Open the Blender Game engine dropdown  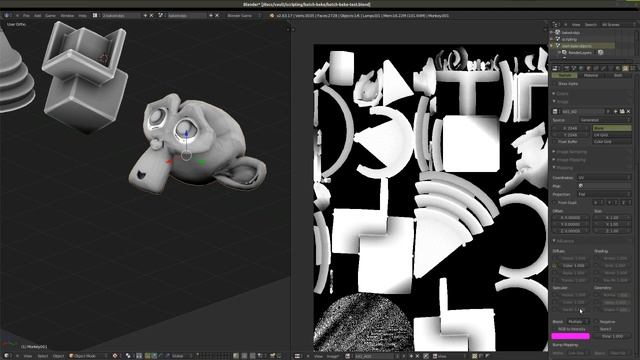[243, 16]
